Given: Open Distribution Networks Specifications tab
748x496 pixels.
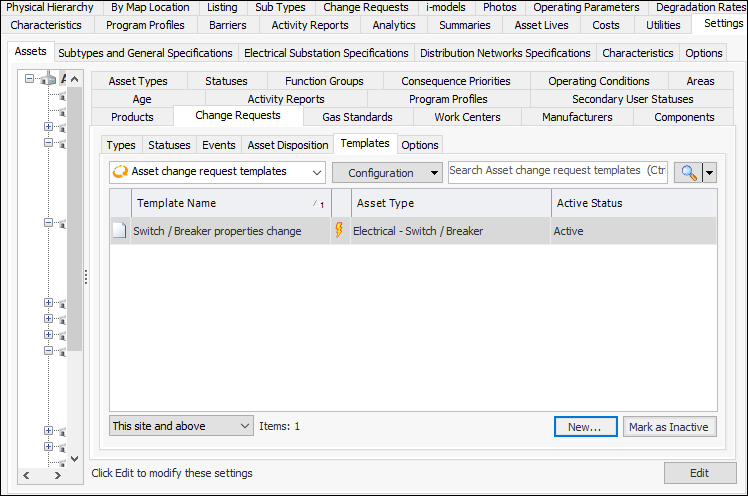Looking at the screenshot, I should pyautogui.click(x=505, y=53).
